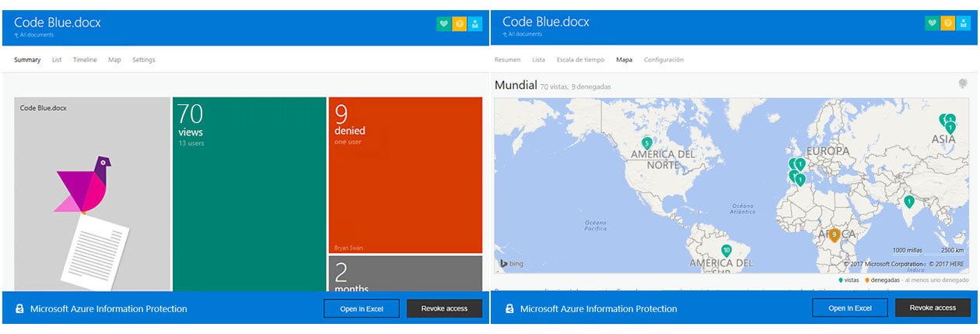980x334 pixels.
Task: Click Open in Excel below the map
Action: click(849, 308)
